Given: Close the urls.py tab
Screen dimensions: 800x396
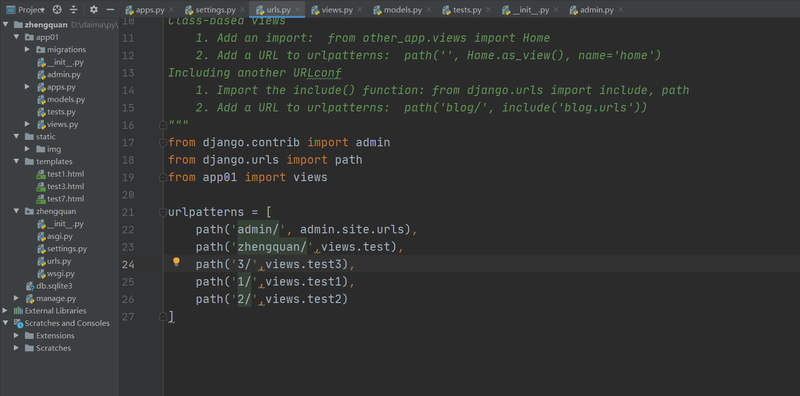Looking at the screenshot, I should tap(297, 10).
